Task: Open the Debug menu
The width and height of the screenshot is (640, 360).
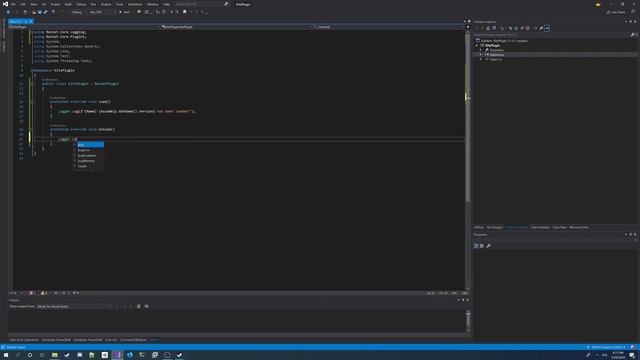Action: click(81, 4)
